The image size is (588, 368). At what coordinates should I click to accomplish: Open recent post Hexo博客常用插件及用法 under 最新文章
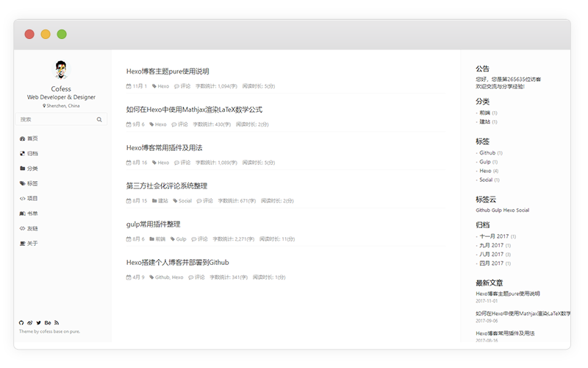point(505,333)
